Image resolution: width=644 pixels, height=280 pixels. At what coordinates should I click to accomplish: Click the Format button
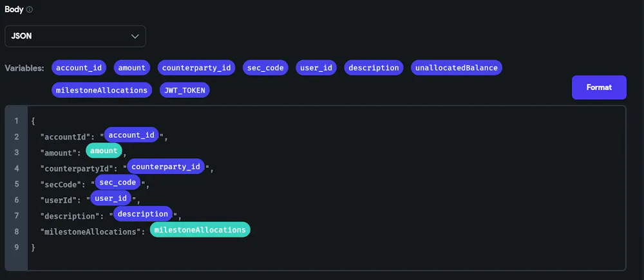(599, 88)
